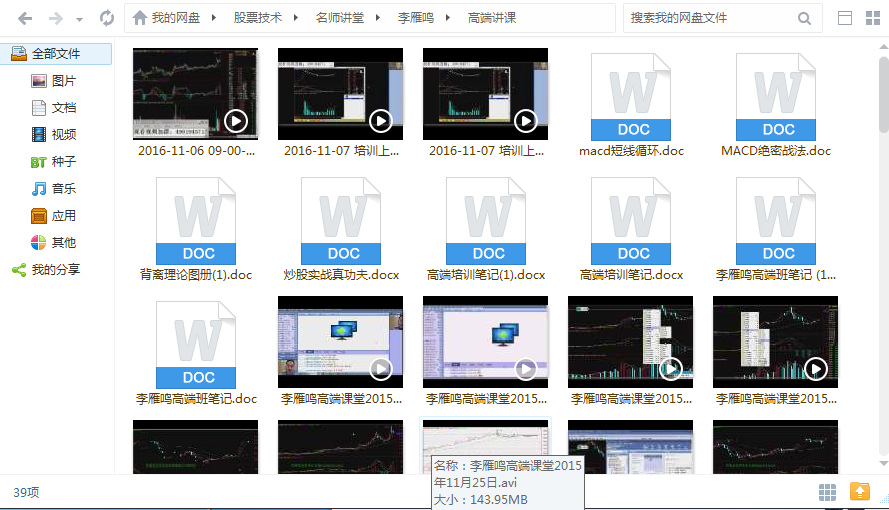Click the home icon for 我的网盘
The image size is (889, 510).
[139, 18]
